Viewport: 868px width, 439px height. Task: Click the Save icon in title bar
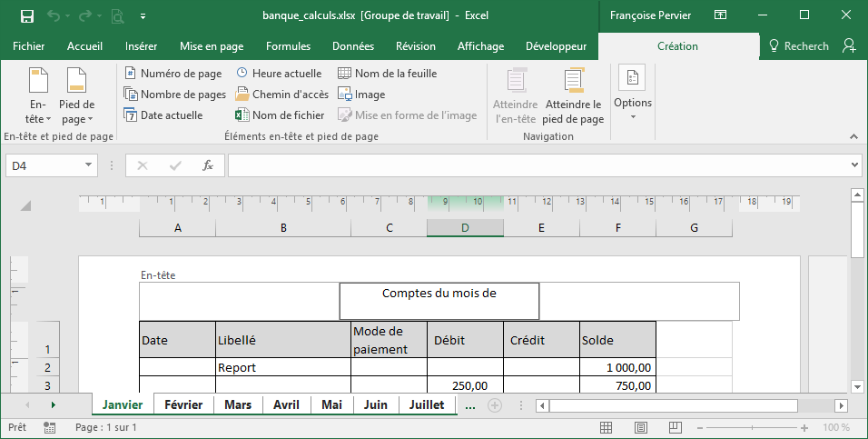(x=26, y=15)
